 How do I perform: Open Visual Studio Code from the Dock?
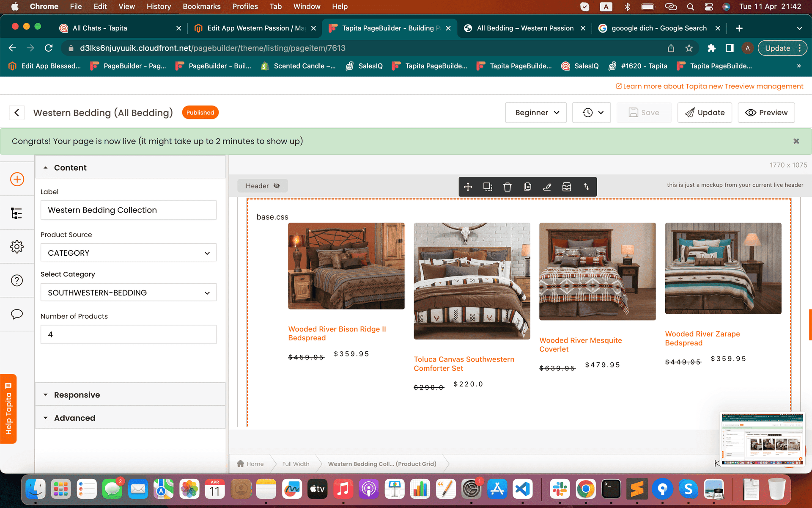tap(523, 489)
